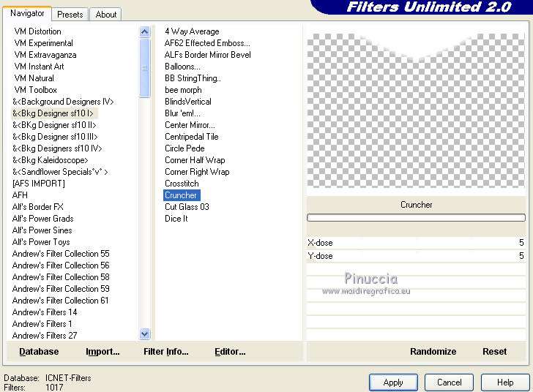Choose the Circle Pede filter
This screenshot has height=392, width=533.
point(184,148)
